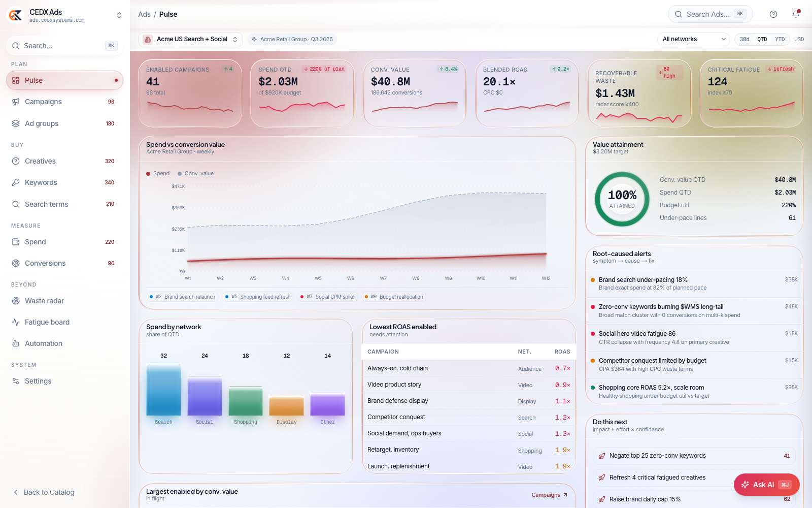Select the Competitor conquest campaign row

[469, 417]
